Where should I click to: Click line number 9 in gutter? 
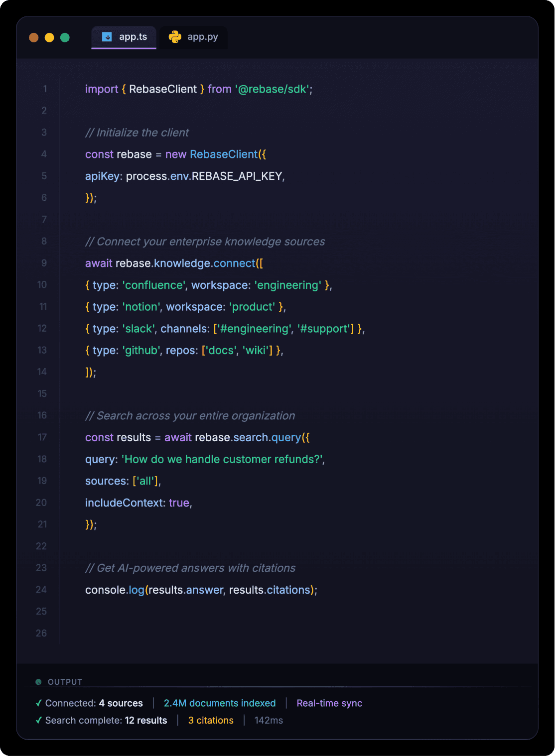click(44, 263)
